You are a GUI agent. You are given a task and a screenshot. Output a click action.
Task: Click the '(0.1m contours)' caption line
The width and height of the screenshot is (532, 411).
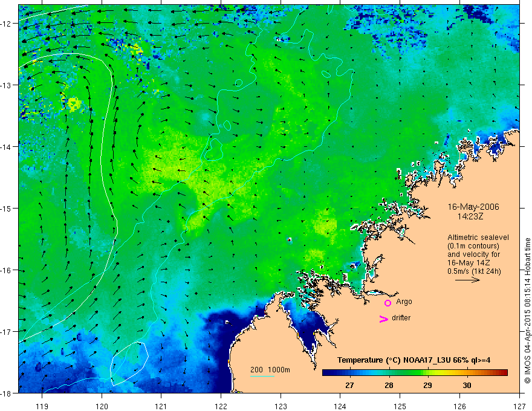[x=473, y=246]
